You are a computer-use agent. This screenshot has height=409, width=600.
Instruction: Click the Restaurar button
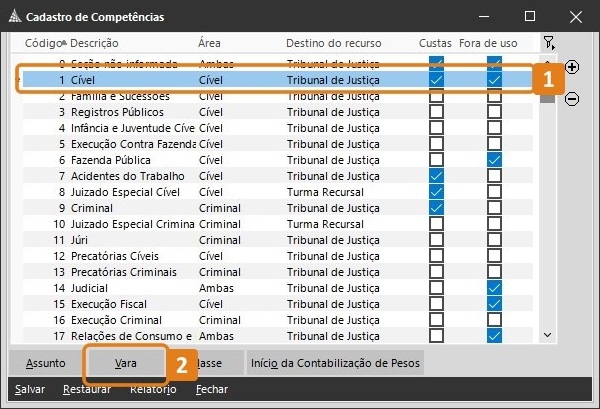click(86, 390)
